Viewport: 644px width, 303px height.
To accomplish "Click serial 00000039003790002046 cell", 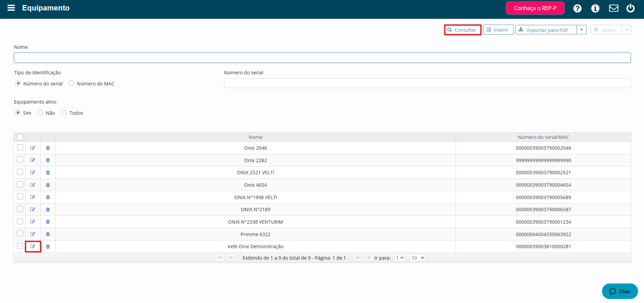I will pyautogui.click(x=543, y=148).
